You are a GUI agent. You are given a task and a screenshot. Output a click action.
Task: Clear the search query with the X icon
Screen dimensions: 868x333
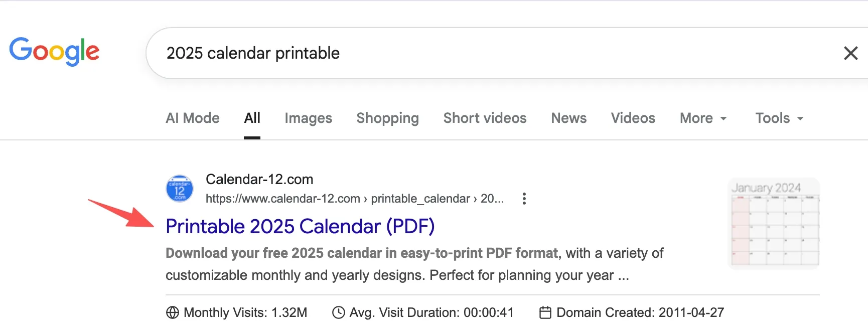(850, 53)
